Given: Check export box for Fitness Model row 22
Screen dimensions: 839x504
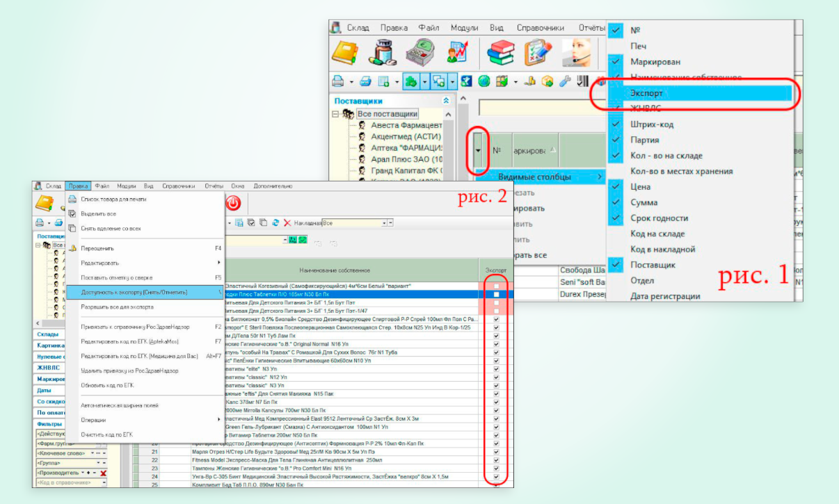Looking at the screenshot, I should coord(496,460).
